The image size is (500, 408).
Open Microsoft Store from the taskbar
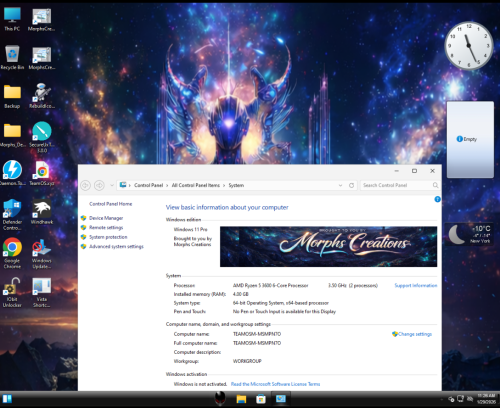(x=261, y=399)
